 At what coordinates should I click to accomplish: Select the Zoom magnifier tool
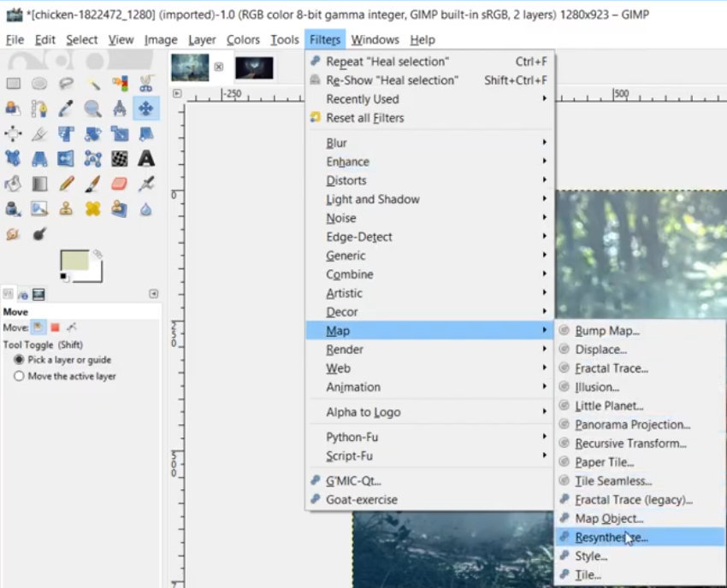click(93, 109)
